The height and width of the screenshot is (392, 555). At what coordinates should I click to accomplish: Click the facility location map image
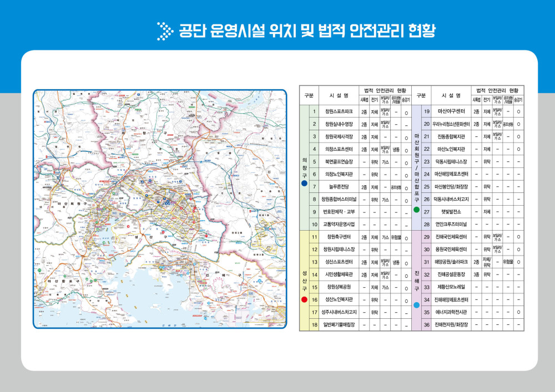click(x=160, y=209)
